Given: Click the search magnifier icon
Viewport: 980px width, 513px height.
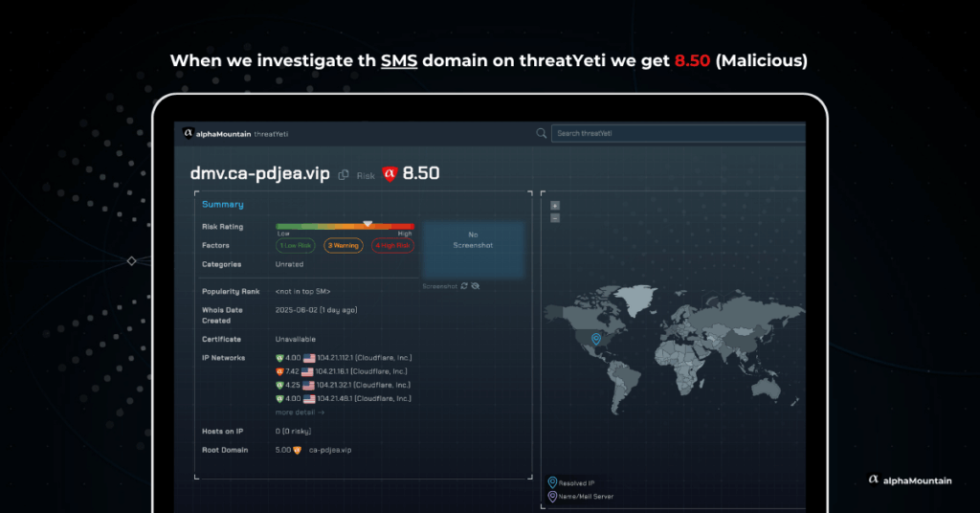Looking at the screenshot, I should pyautogui.click(x=542, y=133).
